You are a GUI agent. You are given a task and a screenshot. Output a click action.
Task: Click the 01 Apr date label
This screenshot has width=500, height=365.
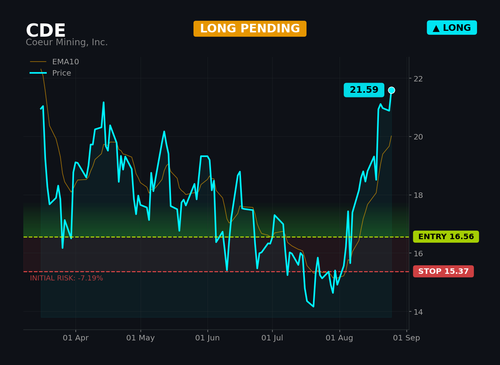pyautogui.click(x=76, y=338)
